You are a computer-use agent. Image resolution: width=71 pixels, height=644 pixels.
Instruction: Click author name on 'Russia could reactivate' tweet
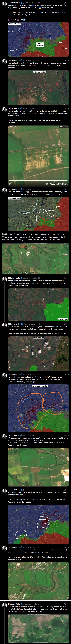[x=14, y=490]
